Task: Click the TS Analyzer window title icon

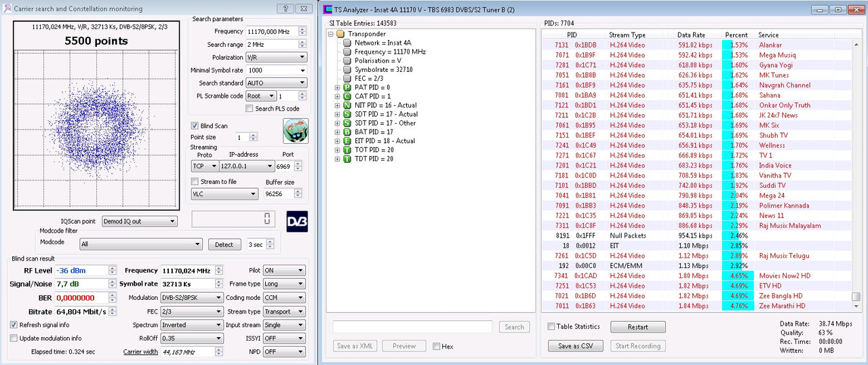Action: pos(328,9)
